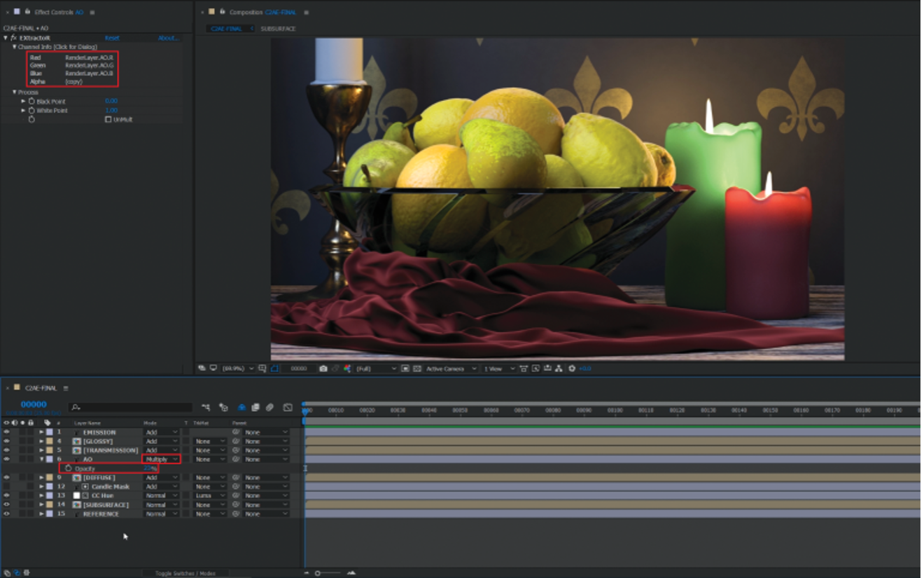Screen dimensions: 924x578
Task: Collapse the Channel Info section
Action: (x=15, y=47)
